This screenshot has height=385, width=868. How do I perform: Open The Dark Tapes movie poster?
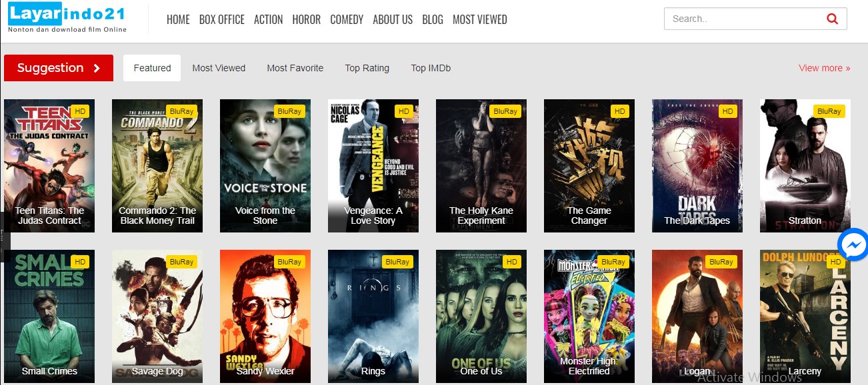point(697,166)
